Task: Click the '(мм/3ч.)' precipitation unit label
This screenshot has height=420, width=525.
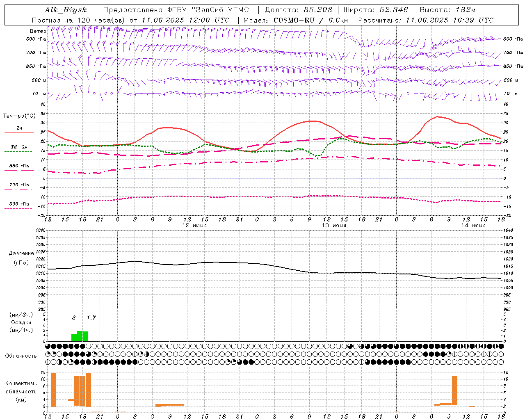Action: click(x=21, y=315)
